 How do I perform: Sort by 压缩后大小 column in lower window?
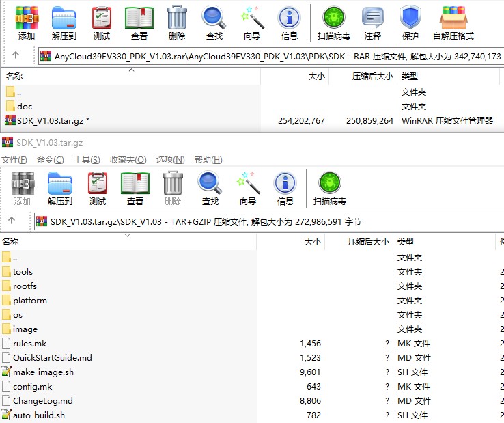[x=359, y=242]
